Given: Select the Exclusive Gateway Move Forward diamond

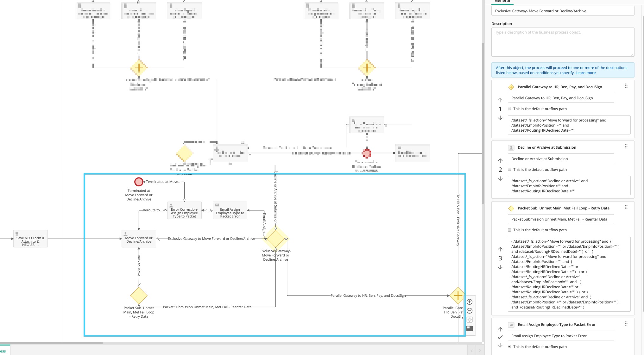Looking at the screenshot, I should 275,239.
